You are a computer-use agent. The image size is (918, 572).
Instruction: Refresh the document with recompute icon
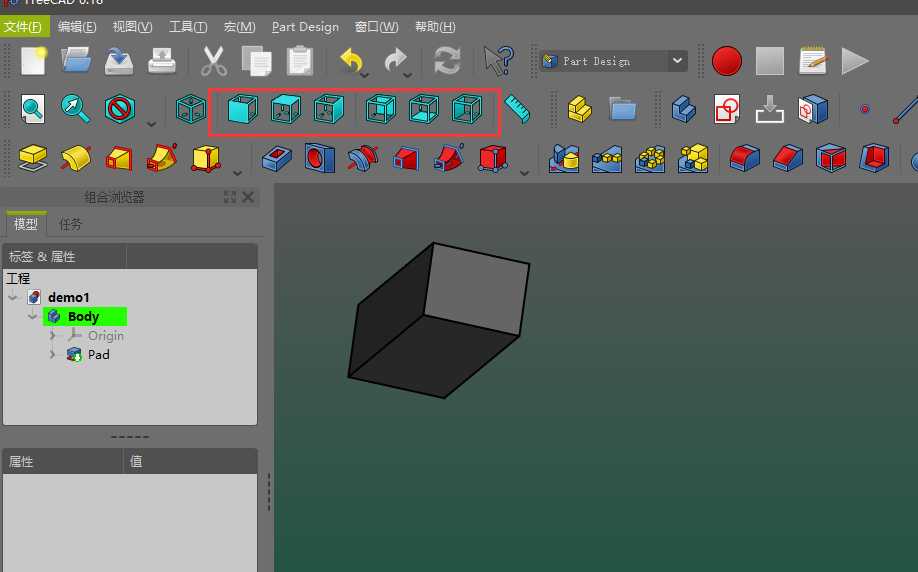(x=447, y=61)
